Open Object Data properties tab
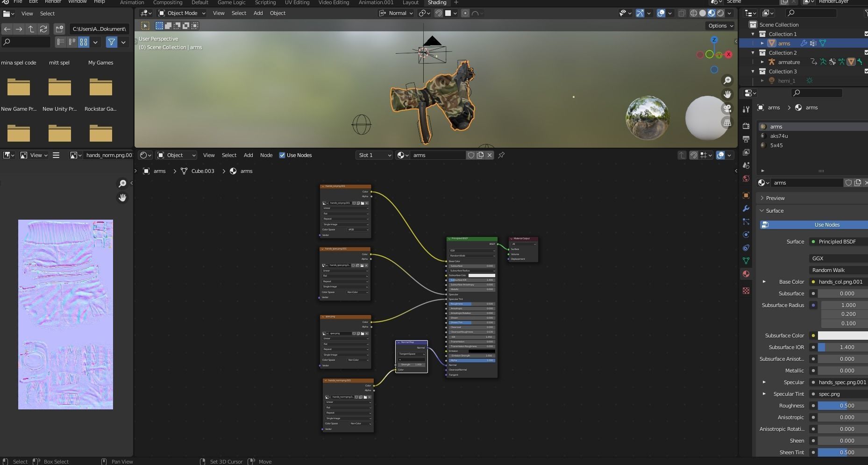The image size is (868, 465). [746, 261]
